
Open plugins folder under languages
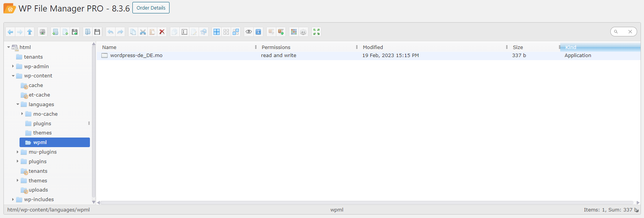42,123
